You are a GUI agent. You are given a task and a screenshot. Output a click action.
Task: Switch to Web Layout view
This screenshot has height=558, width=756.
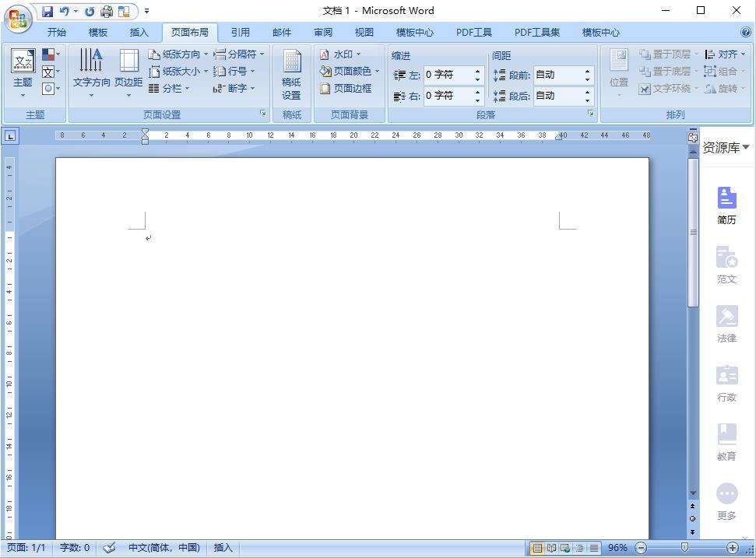click(565, 548)
